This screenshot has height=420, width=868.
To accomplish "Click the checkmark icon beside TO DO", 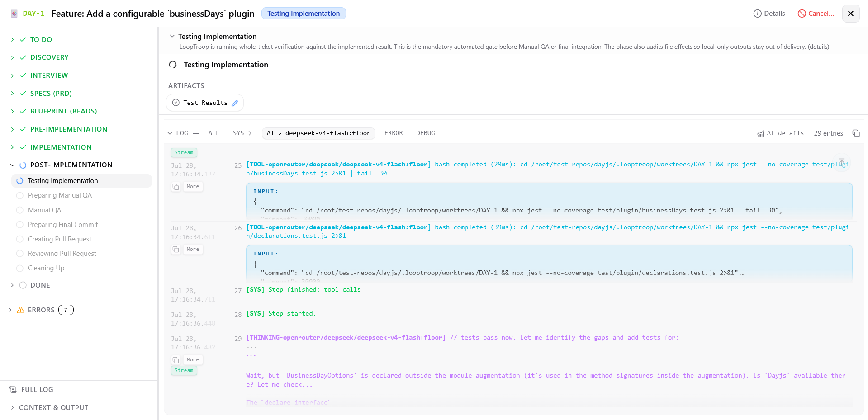I will (x=23, y=40).
